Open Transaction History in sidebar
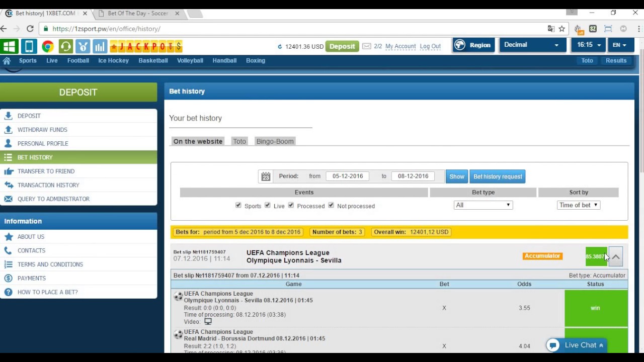This screenshot has width=644, height=362. click(78, 185)
